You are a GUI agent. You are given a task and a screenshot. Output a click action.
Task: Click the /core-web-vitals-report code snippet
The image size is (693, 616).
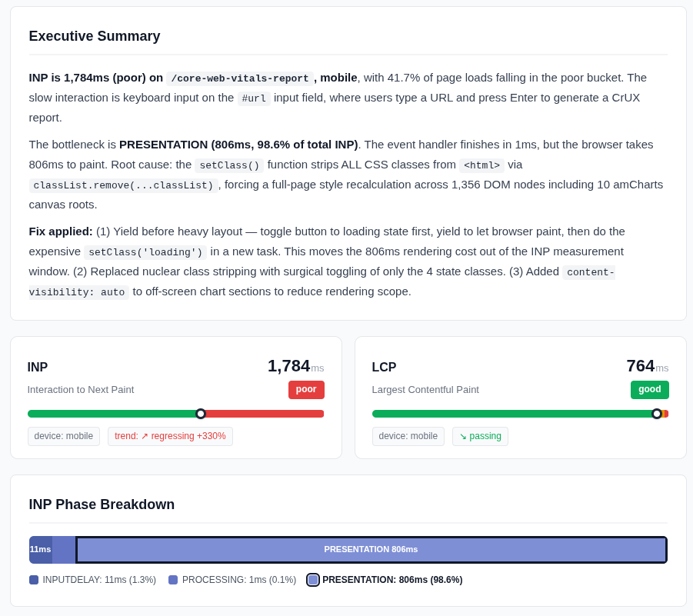[239, 78]
